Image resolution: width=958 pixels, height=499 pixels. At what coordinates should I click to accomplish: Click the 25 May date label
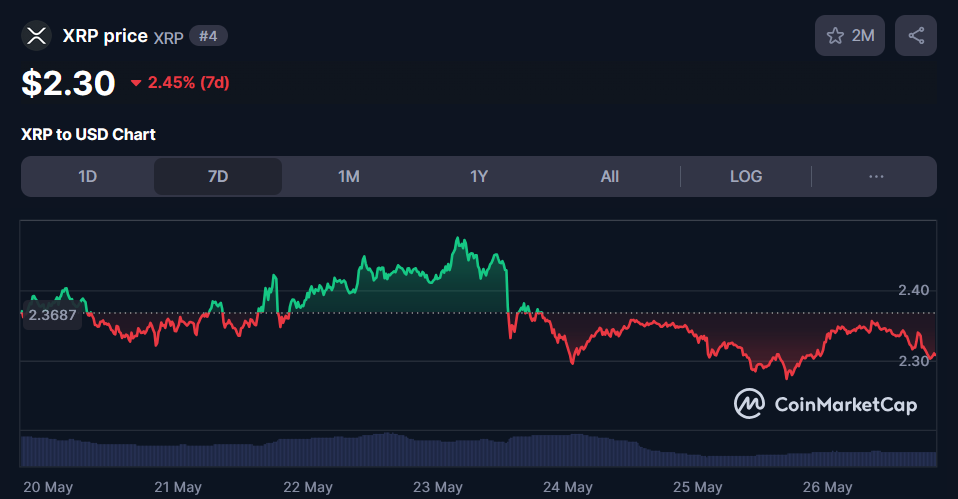click(x=698, y=487)
